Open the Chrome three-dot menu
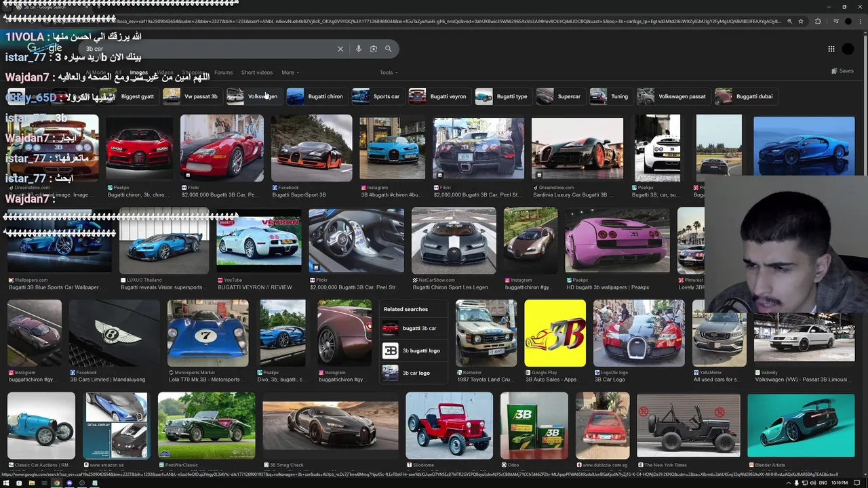Viewport: 868px width, 488px height. click(861, 22)
